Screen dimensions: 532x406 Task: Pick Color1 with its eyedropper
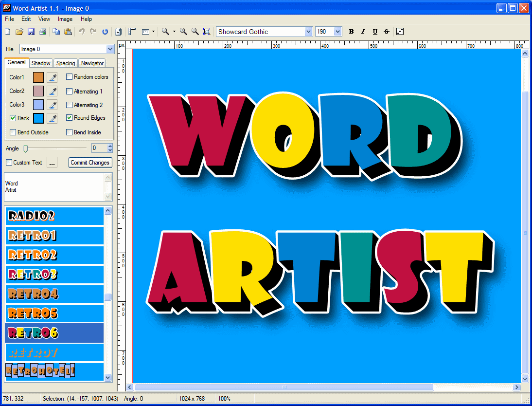[52, 77]
